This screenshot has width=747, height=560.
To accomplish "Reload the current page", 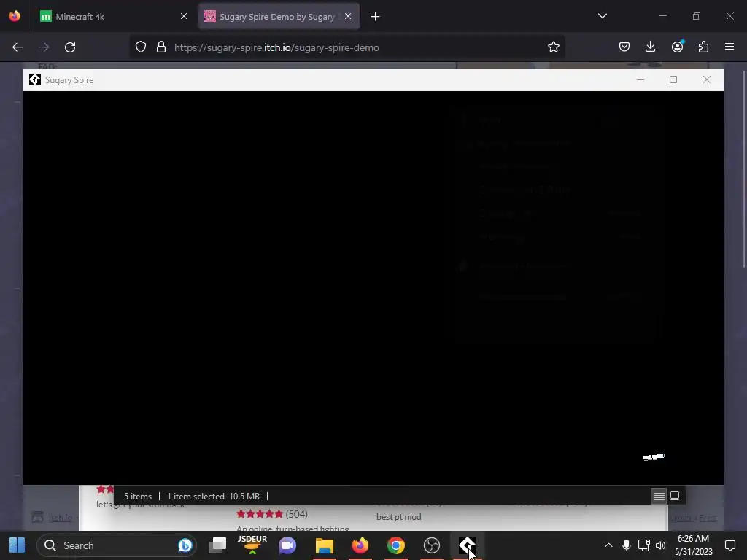I will click(70, 47).
